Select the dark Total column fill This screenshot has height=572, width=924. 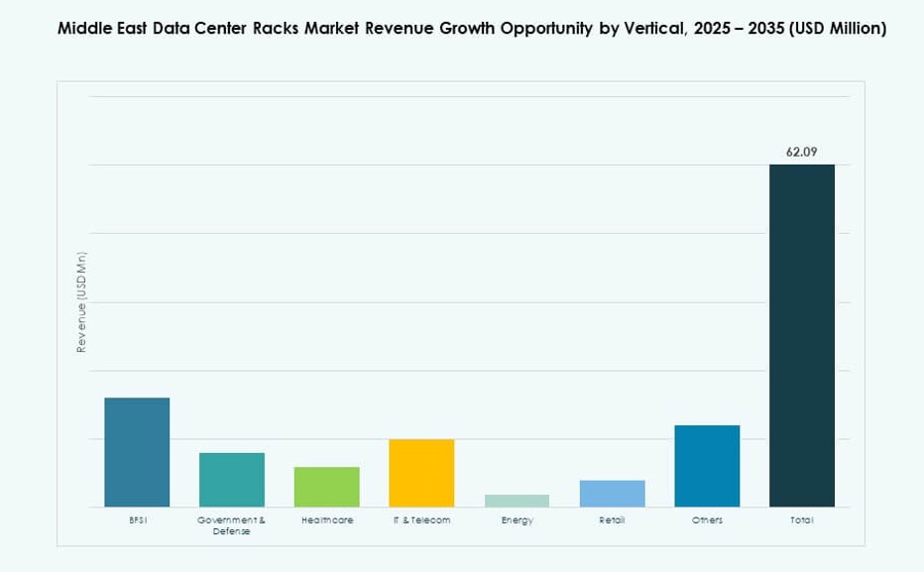802,337
